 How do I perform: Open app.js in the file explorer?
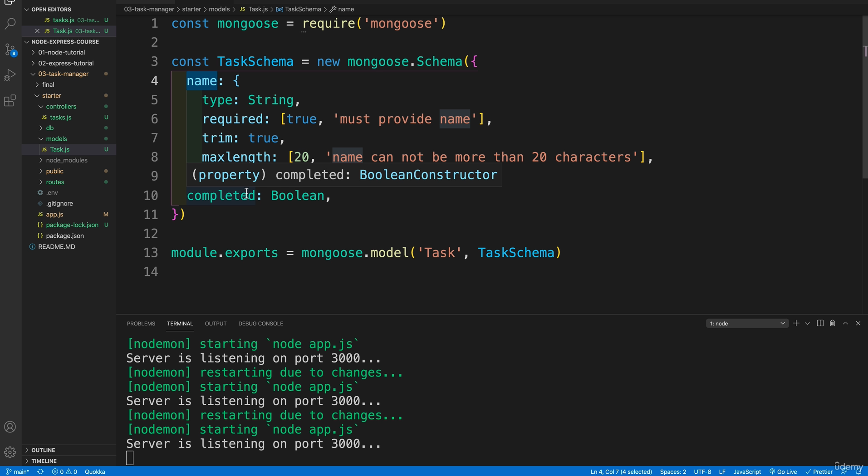54,214
